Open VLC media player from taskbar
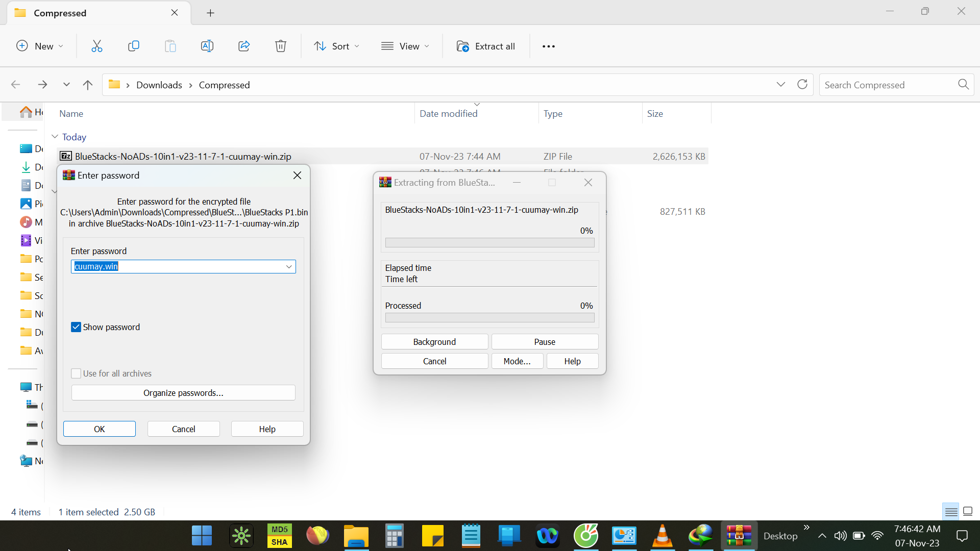980x551 pixels. click(x=663, y=536)
